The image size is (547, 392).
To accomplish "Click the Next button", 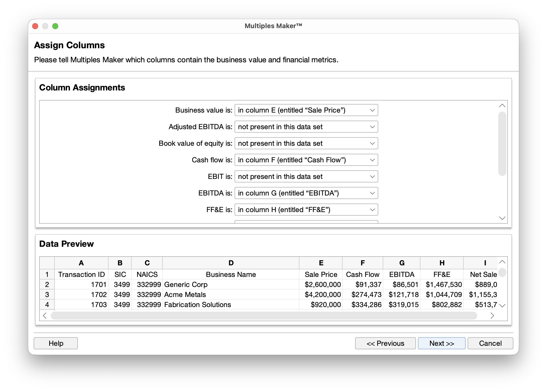I will click(442, 343).
